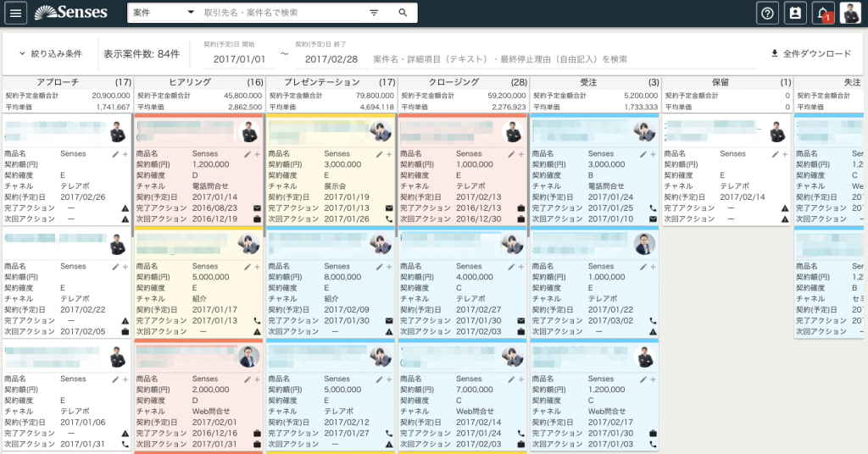Screen dimensions: 868x454
Task: Click briefcase icon beside 2016/12/30 次回アクション
Action: (521, 219)
